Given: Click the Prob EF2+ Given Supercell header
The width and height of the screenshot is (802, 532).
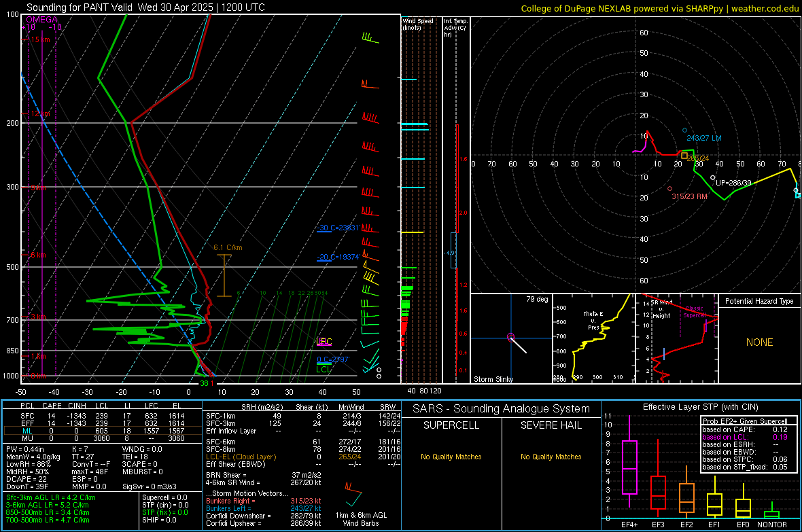Looking at the screenshot, I should pos(745,421).
